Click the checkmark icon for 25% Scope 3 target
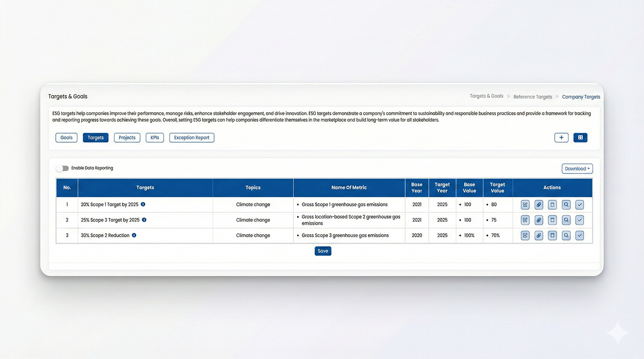 580,220
